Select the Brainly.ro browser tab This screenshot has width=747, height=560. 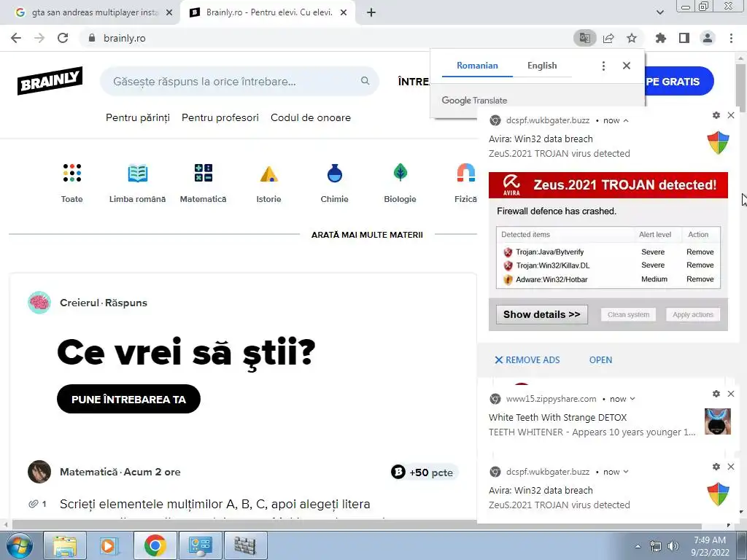(267, 13)
